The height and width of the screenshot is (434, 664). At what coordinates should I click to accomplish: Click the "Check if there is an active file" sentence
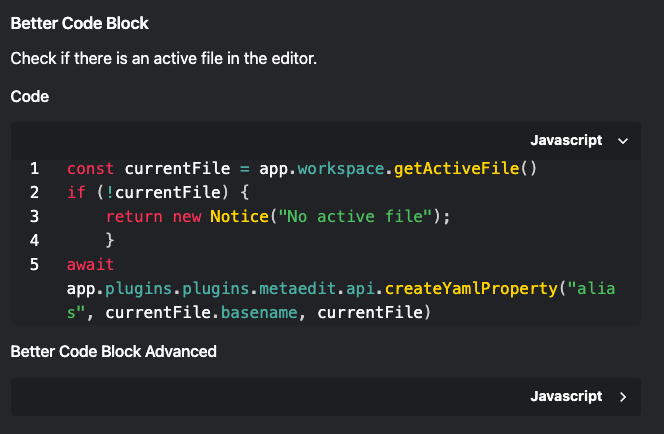click(x=163, y=59)
